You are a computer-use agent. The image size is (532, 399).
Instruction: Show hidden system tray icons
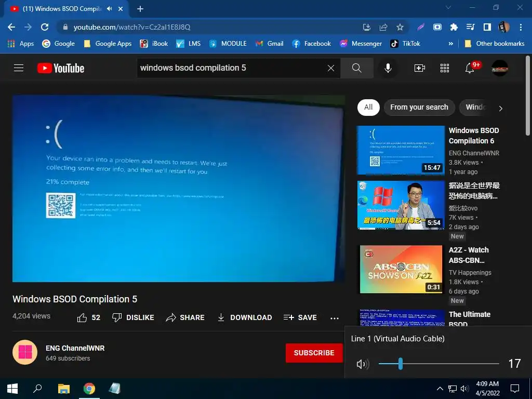pos(440,389)
